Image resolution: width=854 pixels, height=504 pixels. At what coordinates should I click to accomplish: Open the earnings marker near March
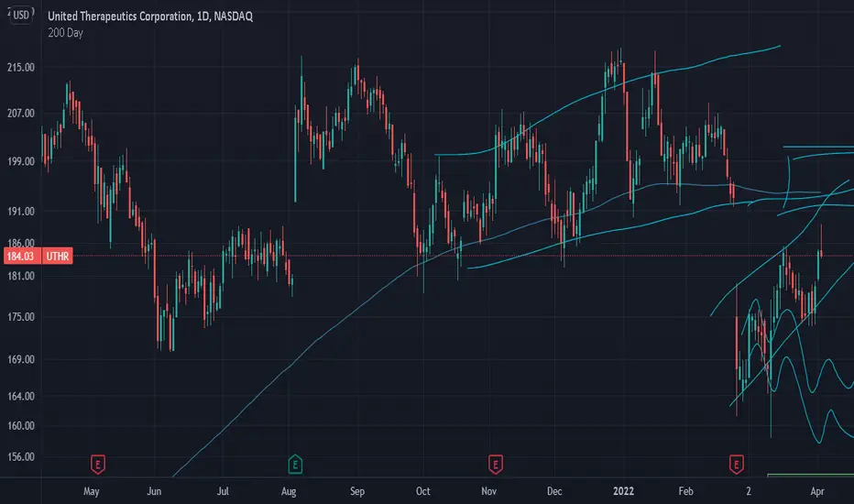(x=737, y=465)
